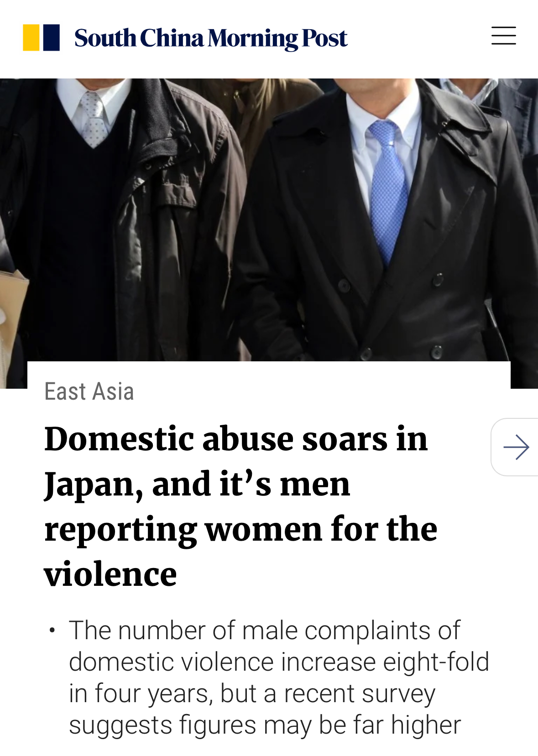Click the "reporting women for the" headline line
Image resolution: width=538 pixels, height=756 pixels.
(x=240, y=529)
